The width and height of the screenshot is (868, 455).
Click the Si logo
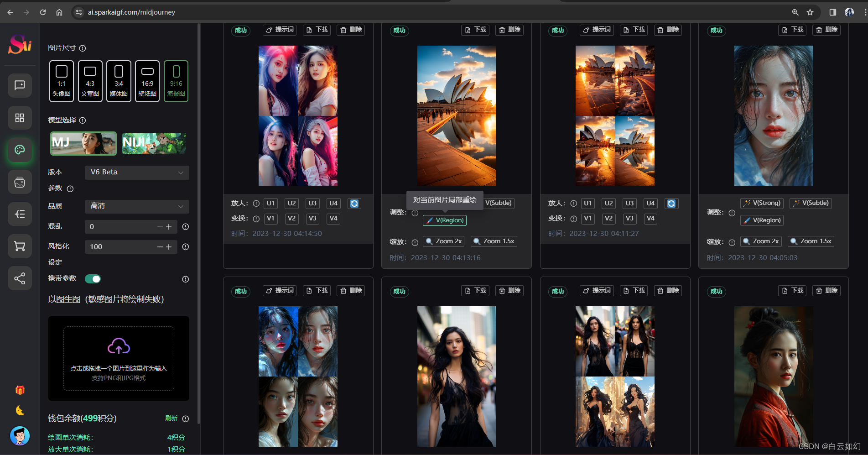click(x=20, y=44)
